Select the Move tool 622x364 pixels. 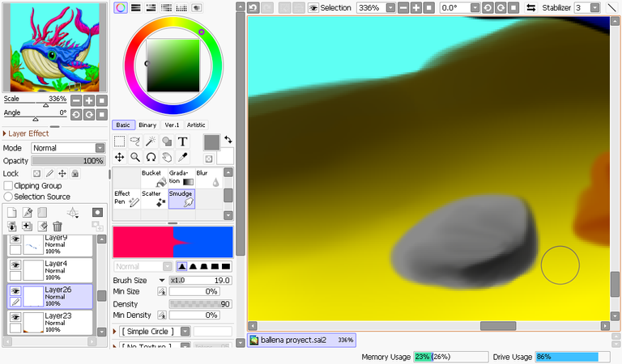[119, 157]
